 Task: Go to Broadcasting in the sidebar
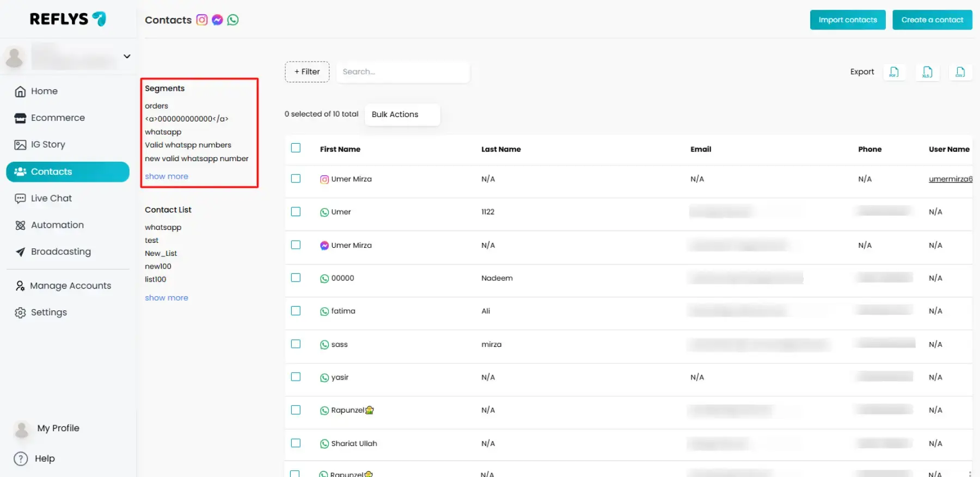click(x=60, y=252)
